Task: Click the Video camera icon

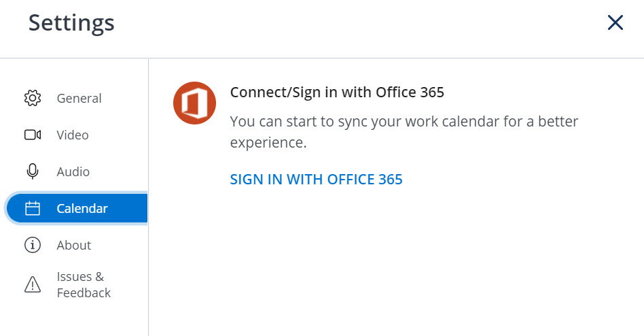Action: [x=33, y=135]
